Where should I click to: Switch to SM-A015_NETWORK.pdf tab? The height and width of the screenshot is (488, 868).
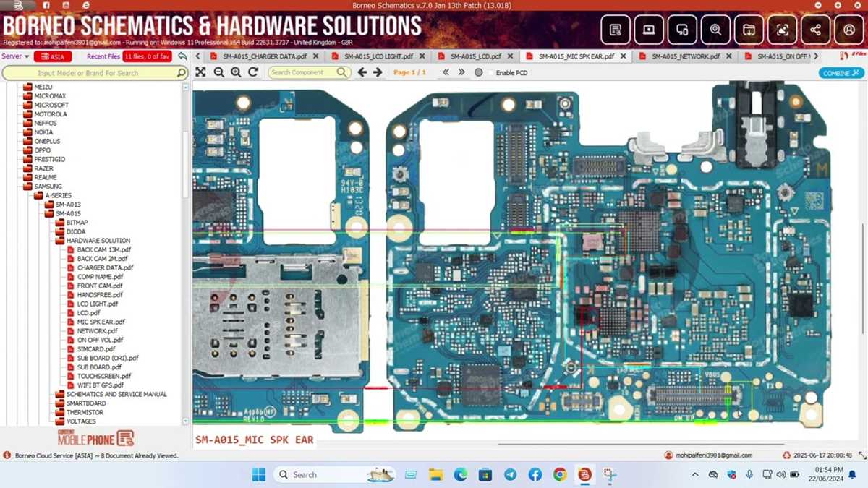point(685,56)
